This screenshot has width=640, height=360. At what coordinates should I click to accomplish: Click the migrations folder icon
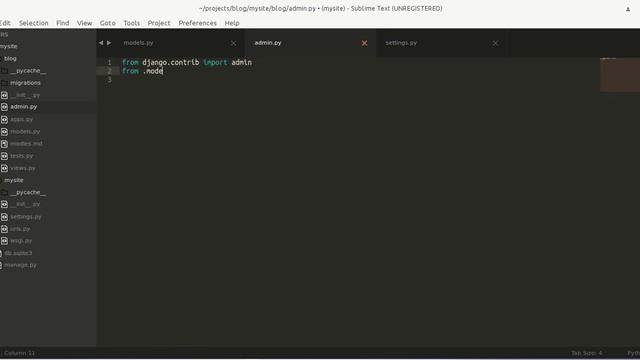pos(4,83)
